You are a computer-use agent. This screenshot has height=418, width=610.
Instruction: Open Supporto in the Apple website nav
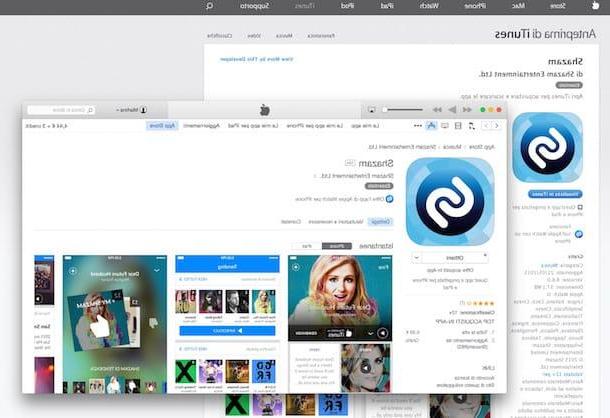coord(254,6)
